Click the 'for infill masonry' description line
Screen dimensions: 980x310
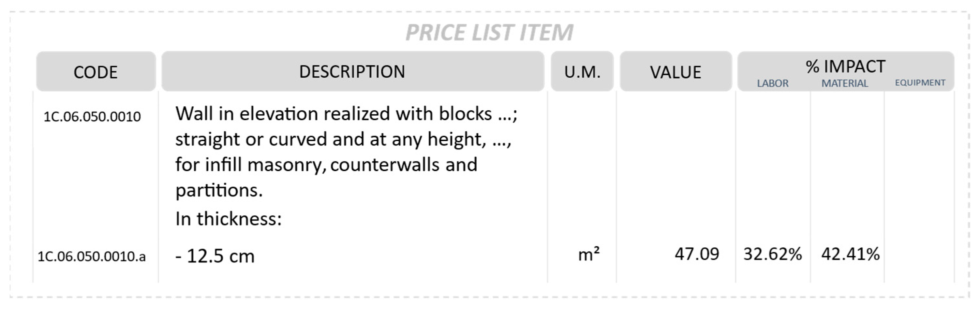[x=326, y=165]
